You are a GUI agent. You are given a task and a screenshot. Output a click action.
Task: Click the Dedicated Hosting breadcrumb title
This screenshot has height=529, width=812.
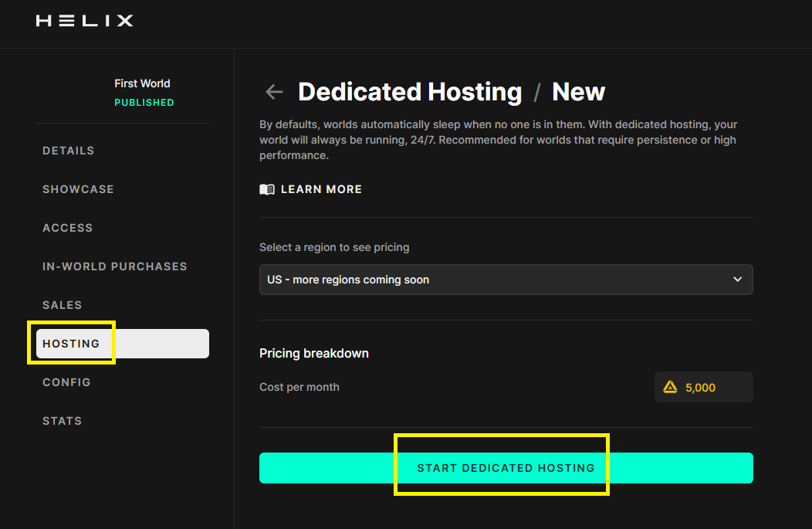pyautogui.click(x=410, y=92)
